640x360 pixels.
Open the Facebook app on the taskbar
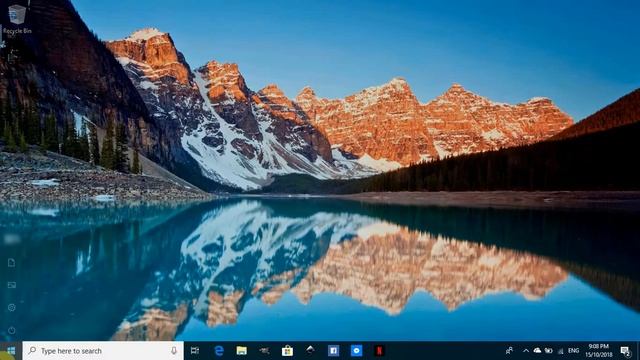point(333,351)
